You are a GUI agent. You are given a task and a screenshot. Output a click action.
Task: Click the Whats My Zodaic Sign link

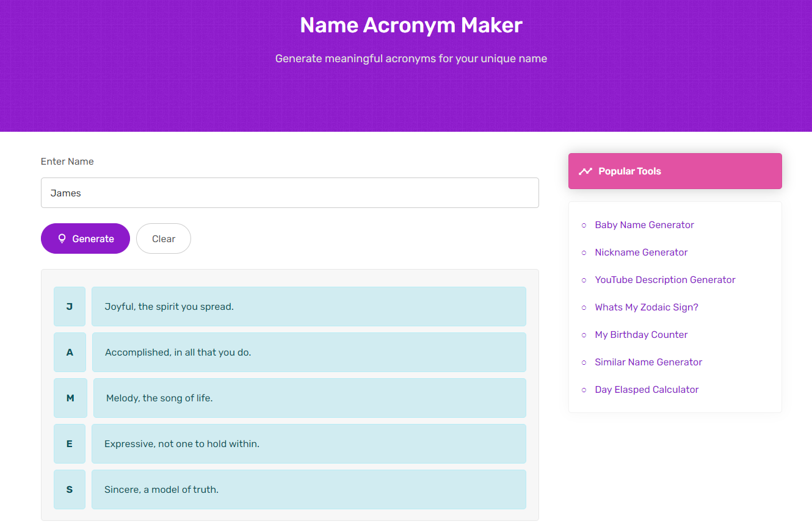(x=646, y=307)
